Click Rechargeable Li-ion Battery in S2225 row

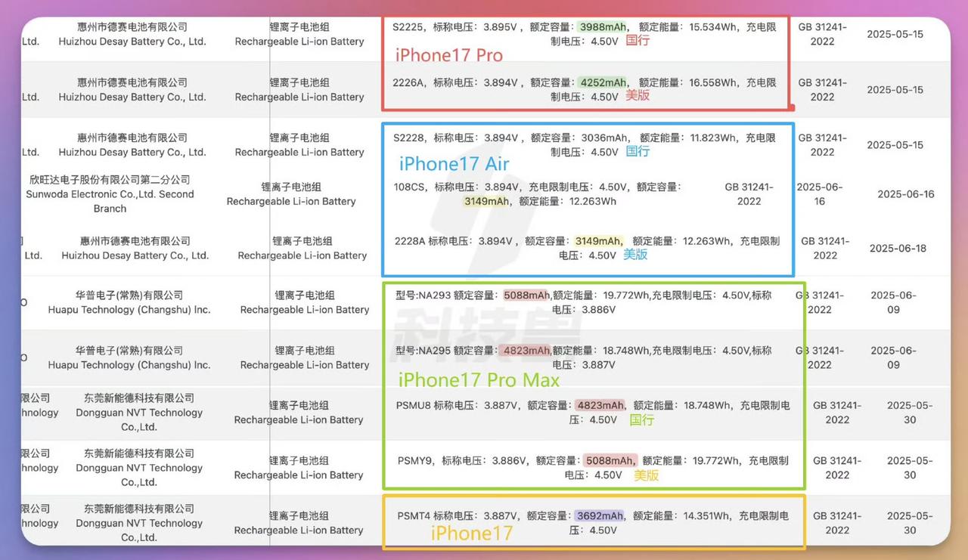[x=299, y=42]
